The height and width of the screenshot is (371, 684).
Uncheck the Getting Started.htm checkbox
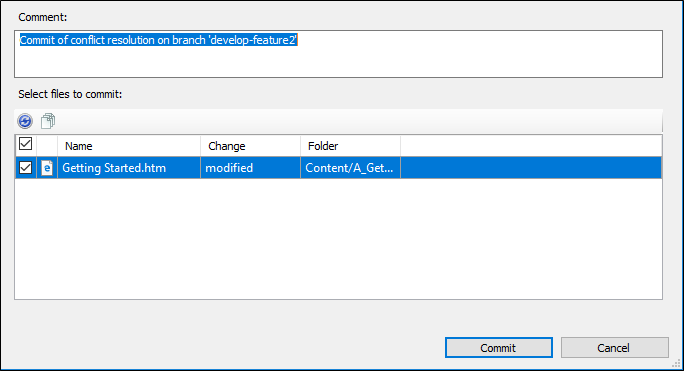[25, 168]
